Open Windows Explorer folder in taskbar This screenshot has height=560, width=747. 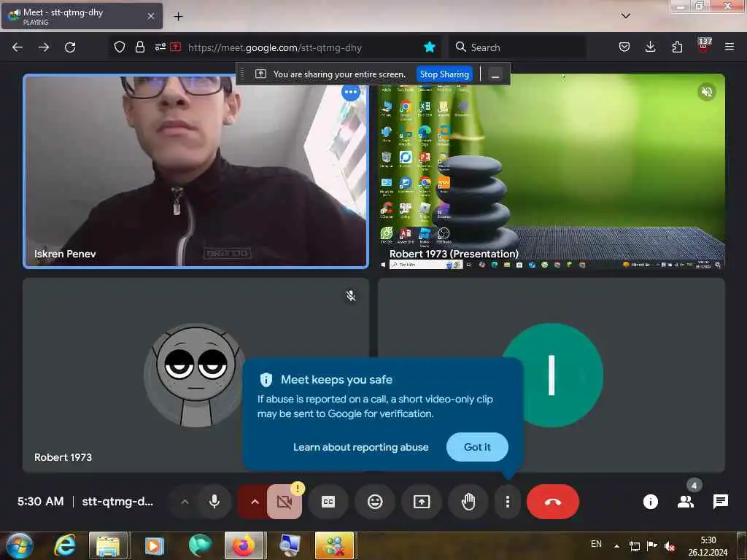point(109,545)
